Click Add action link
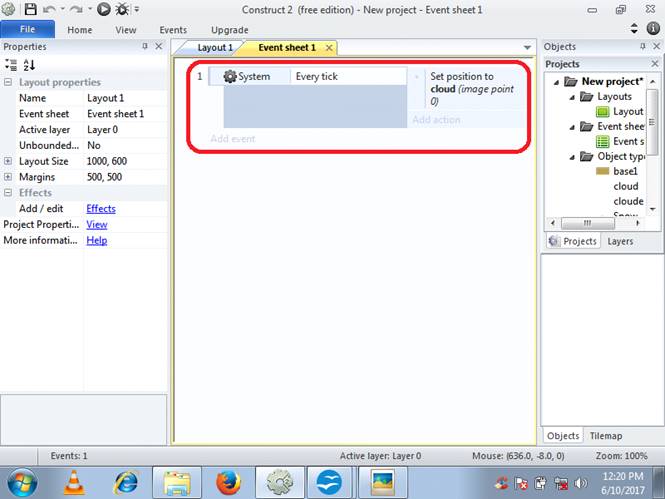This screenshot has height=499, width=665. click(x=436, y=120)
